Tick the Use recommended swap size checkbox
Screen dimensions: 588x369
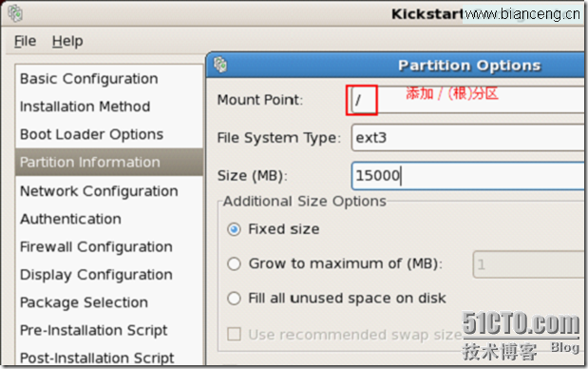(235, 334)
